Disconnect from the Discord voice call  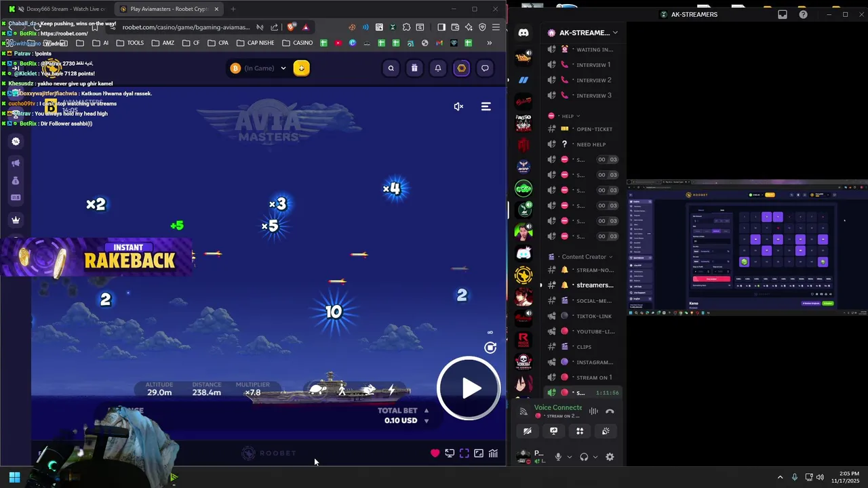(x=610, y=411)
